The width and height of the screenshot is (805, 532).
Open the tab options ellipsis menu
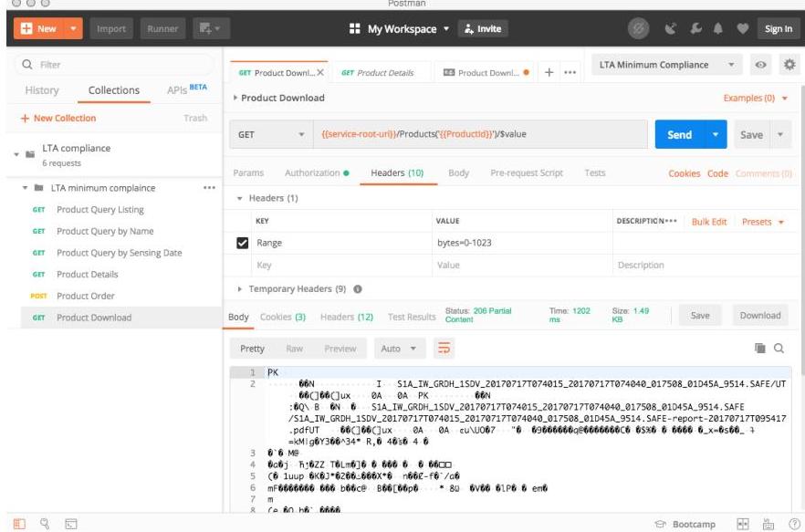(570, 72)
